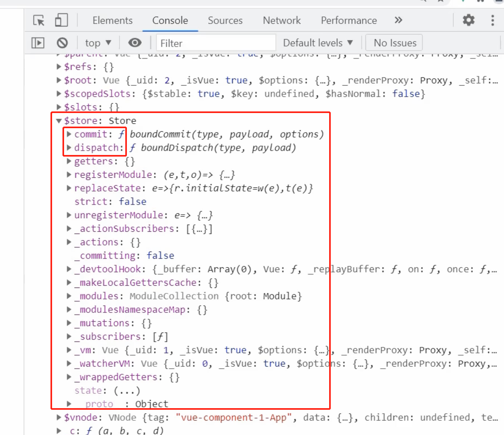
Task: Click boundDispatch function signature text
Action: pos(218,148)
